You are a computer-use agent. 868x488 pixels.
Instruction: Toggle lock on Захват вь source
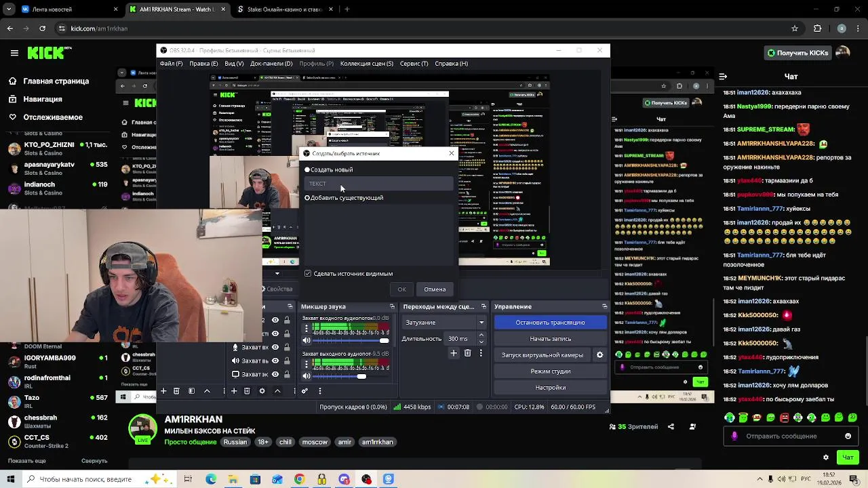[288, 361]
